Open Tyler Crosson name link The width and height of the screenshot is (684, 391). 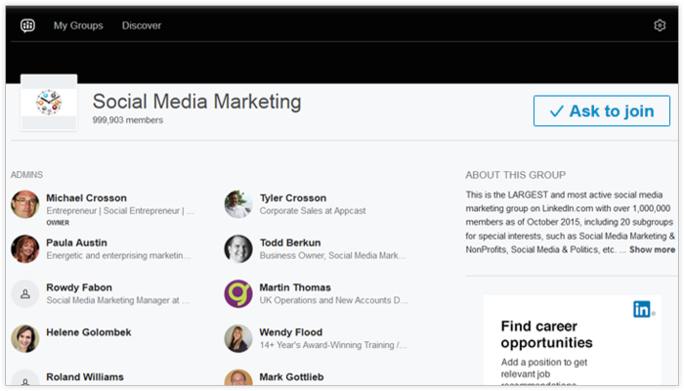click(x=293, y=198)
